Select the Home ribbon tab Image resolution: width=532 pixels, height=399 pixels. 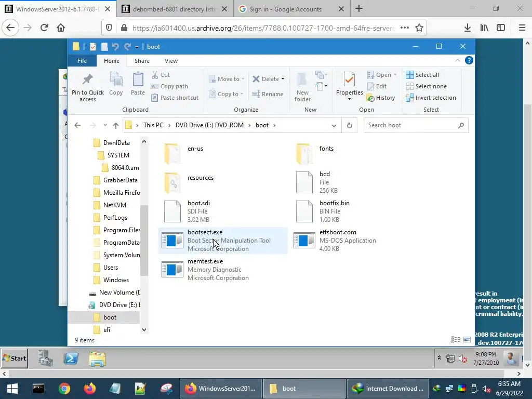(x=112, y=61)
